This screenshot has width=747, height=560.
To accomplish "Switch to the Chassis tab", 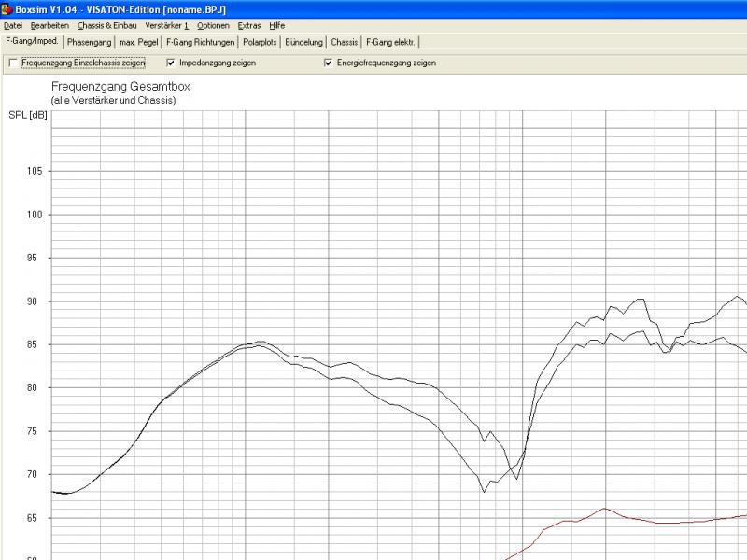I will coord(345,42).
